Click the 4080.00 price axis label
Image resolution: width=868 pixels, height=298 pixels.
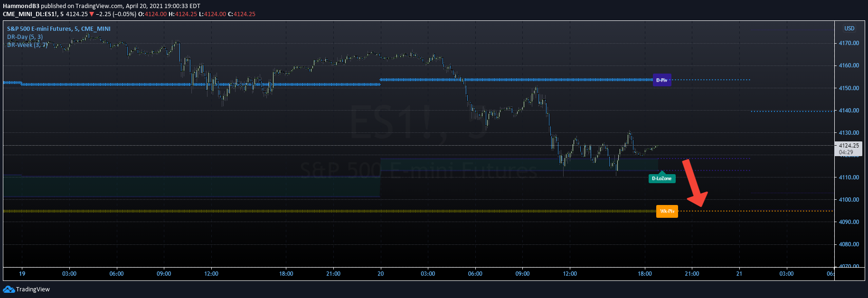[x=849, y=244]
